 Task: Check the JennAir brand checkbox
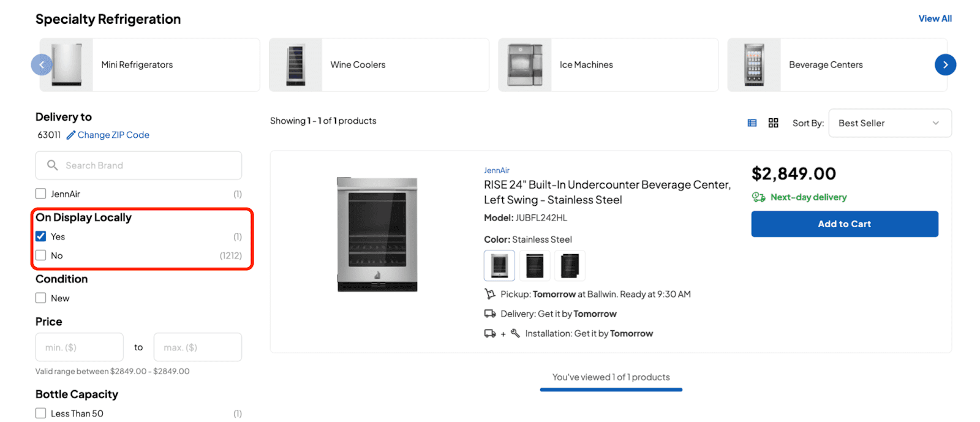[41, 194]
